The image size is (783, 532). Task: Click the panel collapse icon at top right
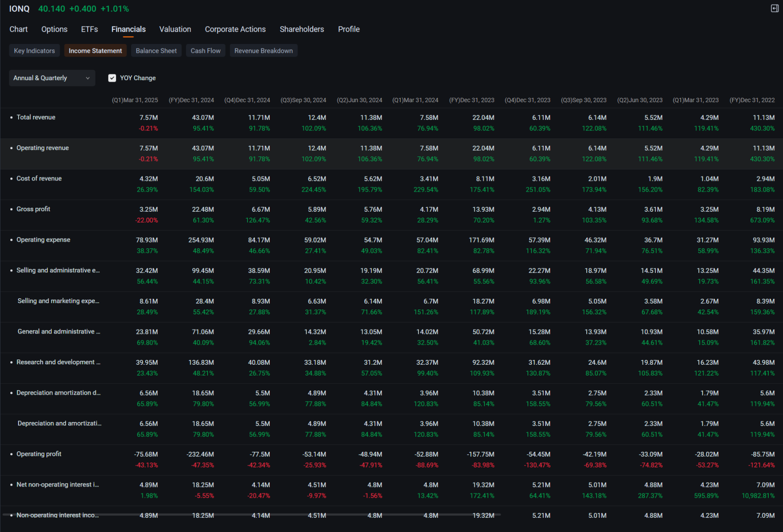coord(775,8)
